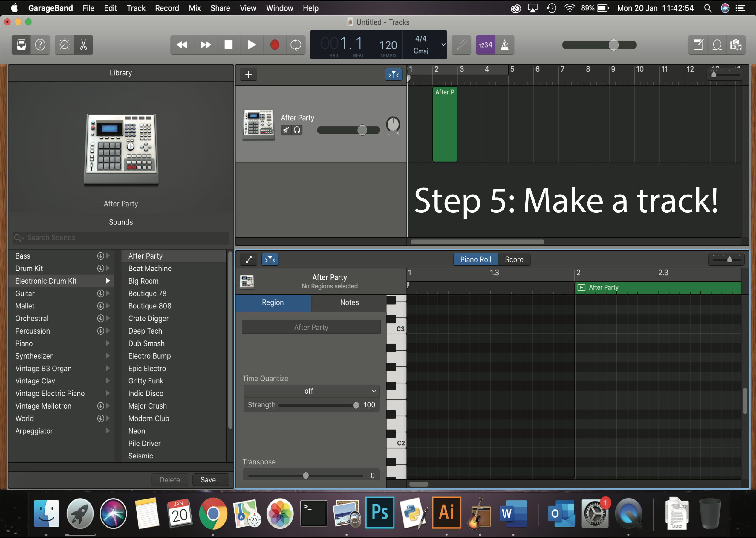Open Photoshop from the Dock
Screen dimensions: 756x538
pyautogui.click(x=380, y=513)
